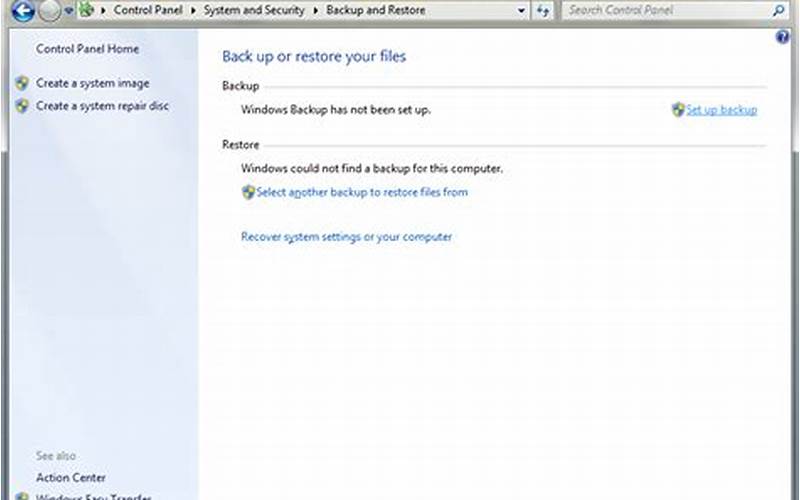Image resolution: width=800 pixels, height=500 pixels.
Task: Open Windows Easy Transfer link
Action: point(93,496)
